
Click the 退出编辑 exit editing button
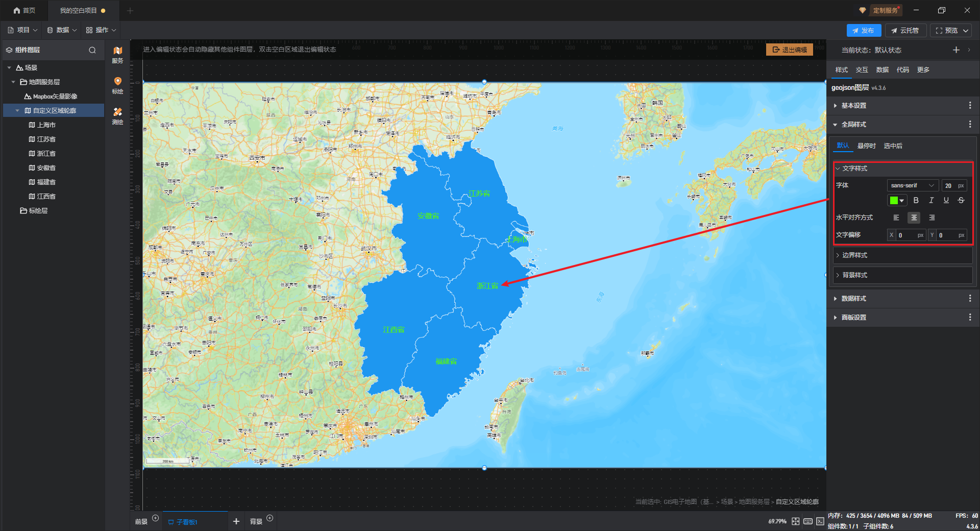coord(790,50)
